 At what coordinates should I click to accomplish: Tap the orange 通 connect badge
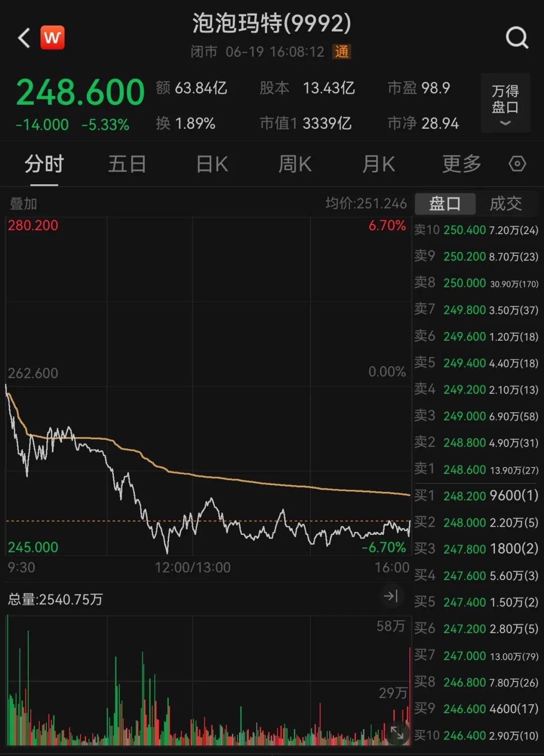[x=342, y=52]
